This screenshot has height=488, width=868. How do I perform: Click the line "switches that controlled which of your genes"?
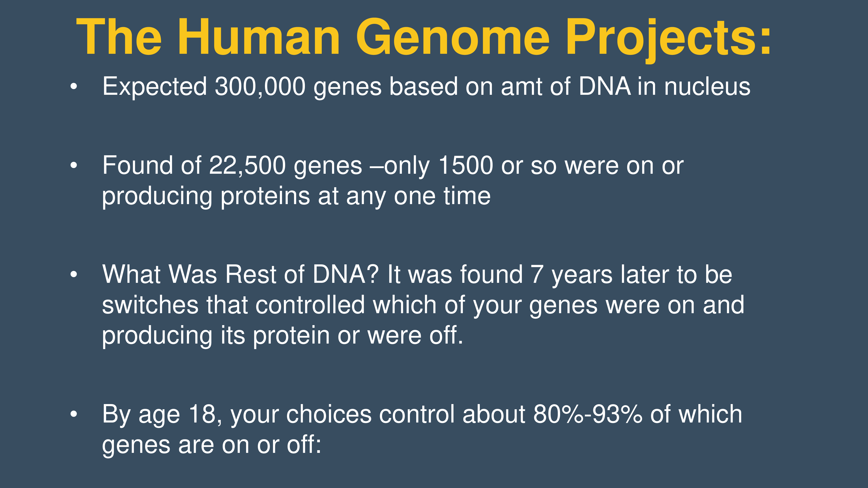tap(423, 305)
